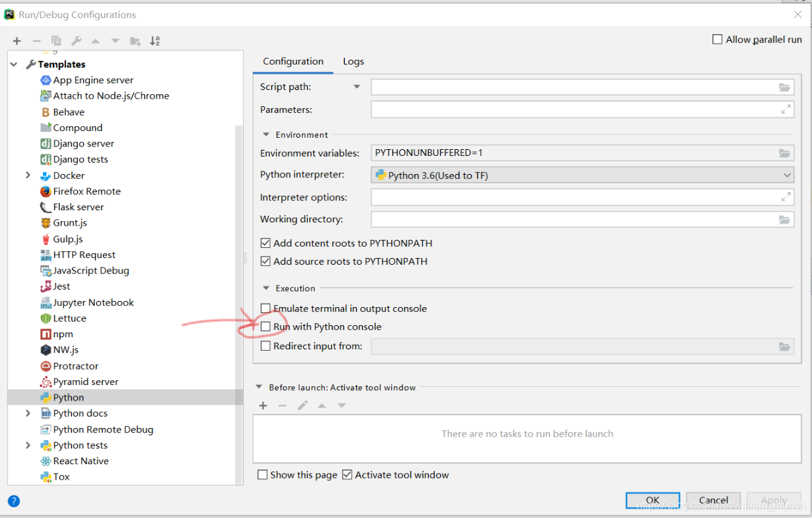The width and height of the screenshot is (812, 518).
Task: Click the copy configuration icon
Action: pos(56,41)
